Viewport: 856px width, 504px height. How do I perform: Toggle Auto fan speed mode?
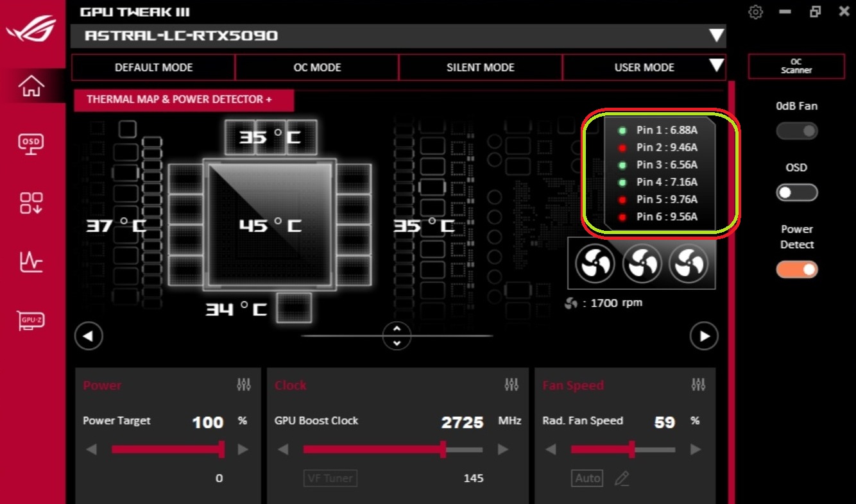pyautogui.click(x=588, y=478)
